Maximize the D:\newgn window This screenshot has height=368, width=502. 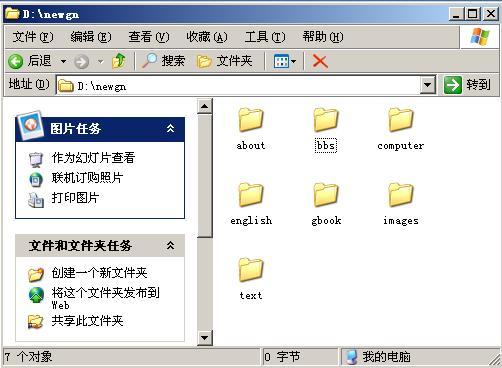(x=473, y=14)
